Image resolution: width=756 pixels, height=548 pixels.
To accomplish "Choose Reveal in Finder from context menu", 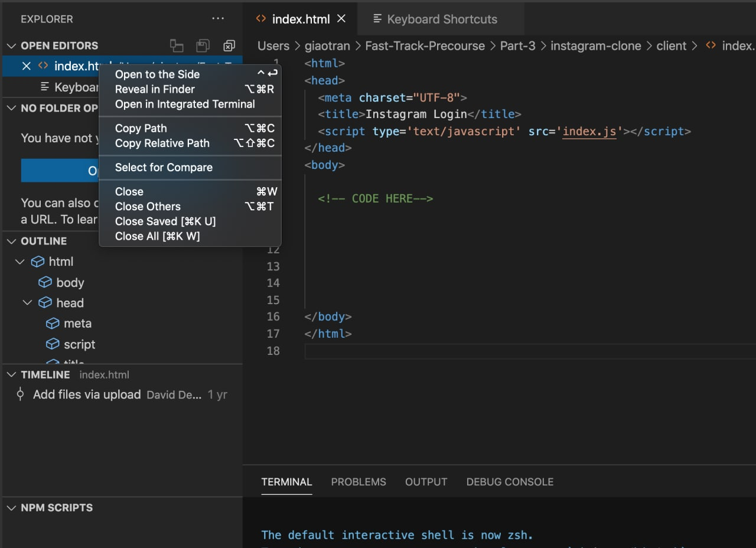I will [155, 89].
